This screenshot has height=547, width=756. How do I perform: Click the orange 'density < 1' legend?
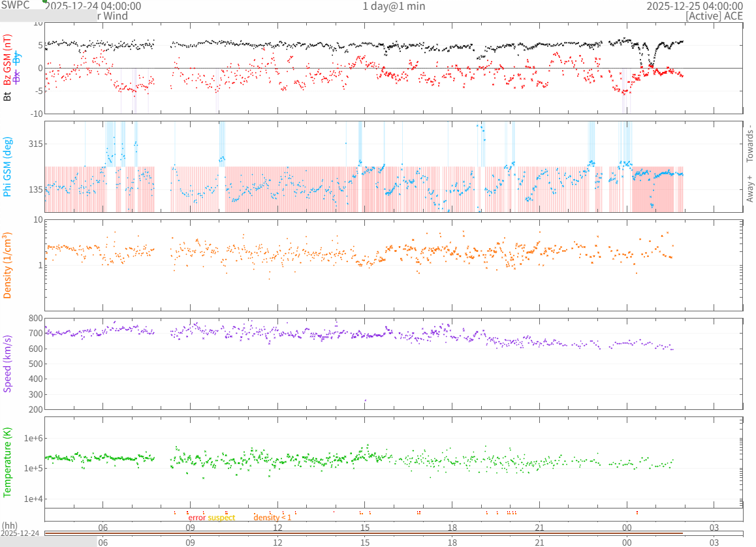[272, 518]
